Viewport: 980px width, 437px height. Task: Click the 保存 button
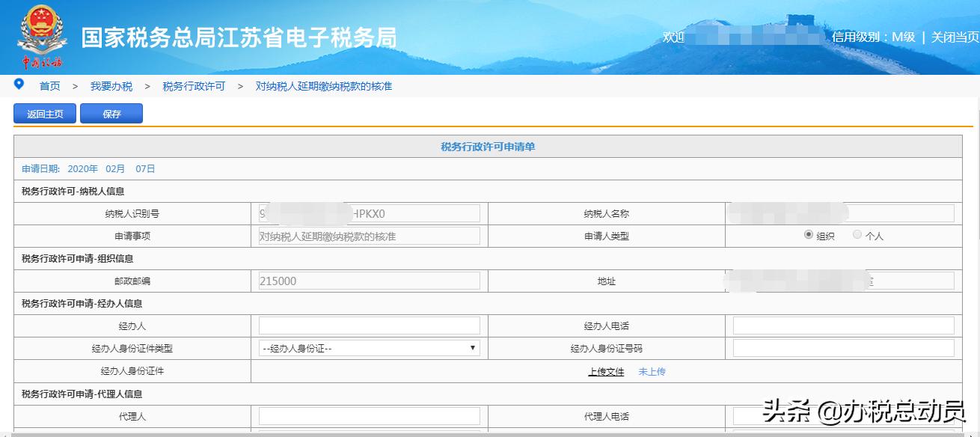tap(111, 113)
